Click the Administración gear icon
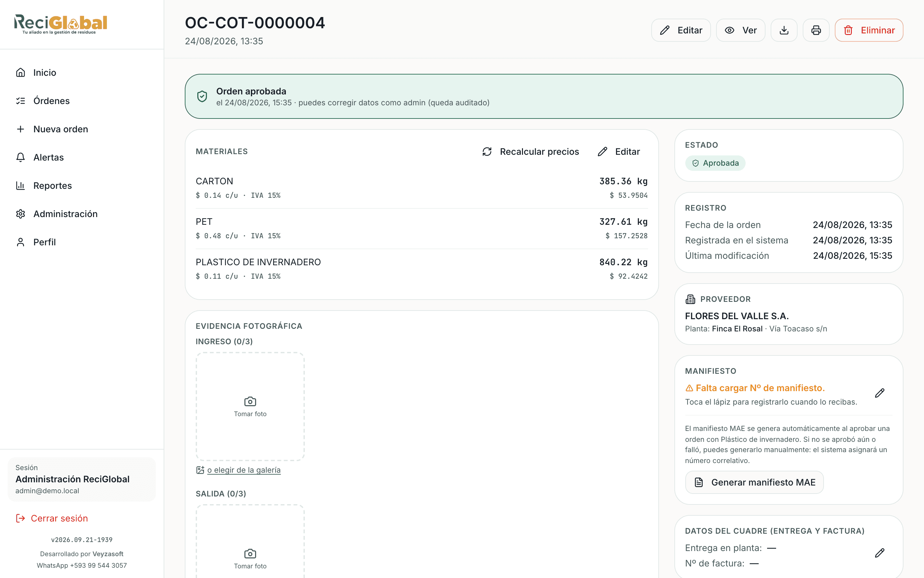Screen dimensions: 924x578 point(21,214)
